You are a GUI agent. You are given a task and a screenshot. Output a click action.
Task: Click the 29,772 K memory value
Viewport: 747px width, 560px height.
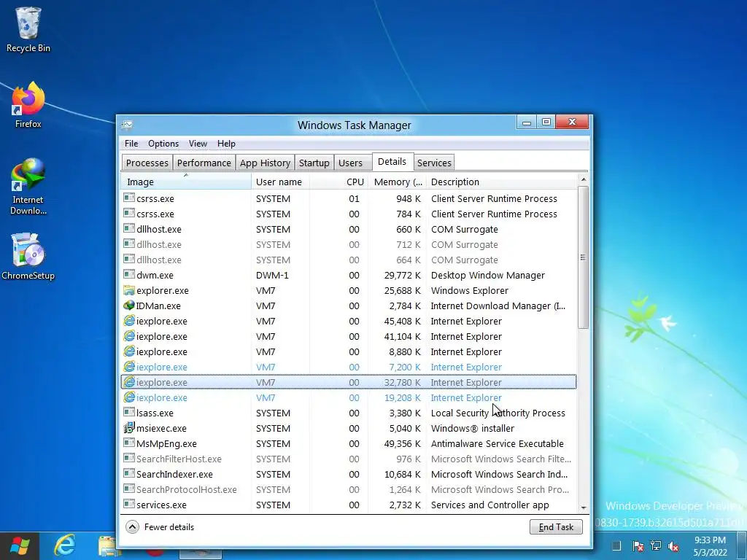(402, 275)
